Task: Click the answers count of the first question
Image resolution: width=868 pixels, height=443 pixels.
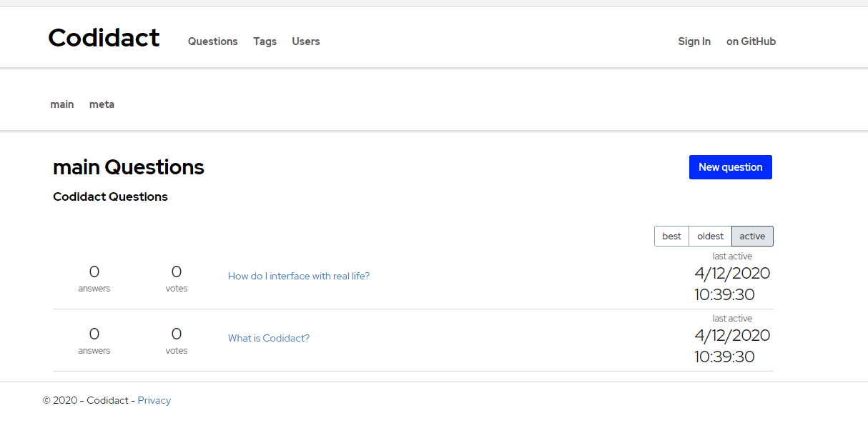Action: 94,279
